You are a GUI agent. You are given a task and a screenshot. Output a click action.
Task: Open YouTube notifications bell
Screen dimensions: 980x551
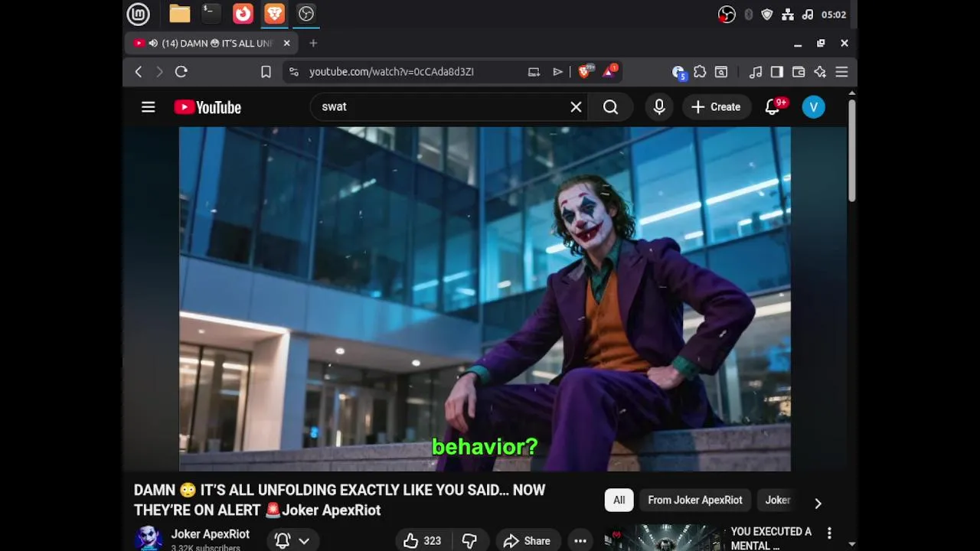tap(773, 107)
